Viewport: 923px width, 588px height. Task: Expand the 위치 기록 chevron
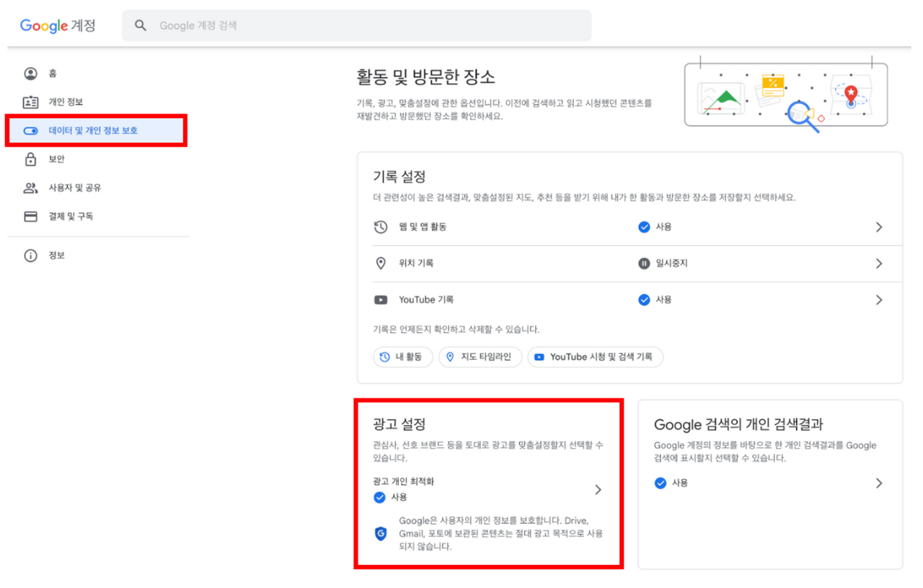[x=878, y=263]
